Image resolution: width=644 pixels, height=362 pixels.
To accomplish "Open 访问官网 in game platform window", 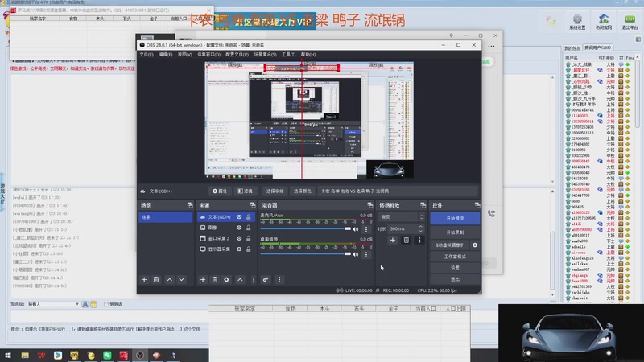I will click(x=603, y=22).
